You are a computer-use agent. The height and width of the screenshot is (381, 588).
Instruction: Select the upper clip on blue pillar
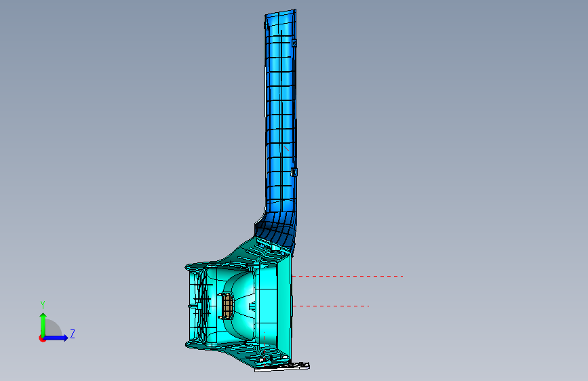point(294,43)
